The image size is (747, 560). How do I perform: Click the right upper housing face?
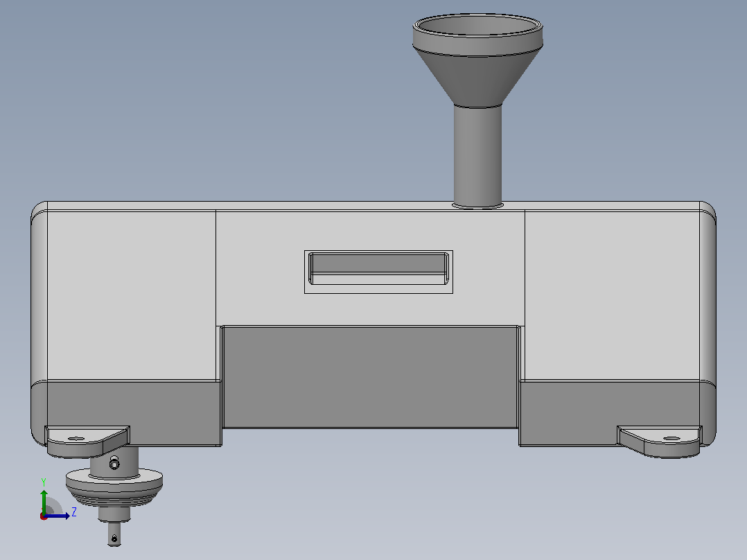point(612,295)
